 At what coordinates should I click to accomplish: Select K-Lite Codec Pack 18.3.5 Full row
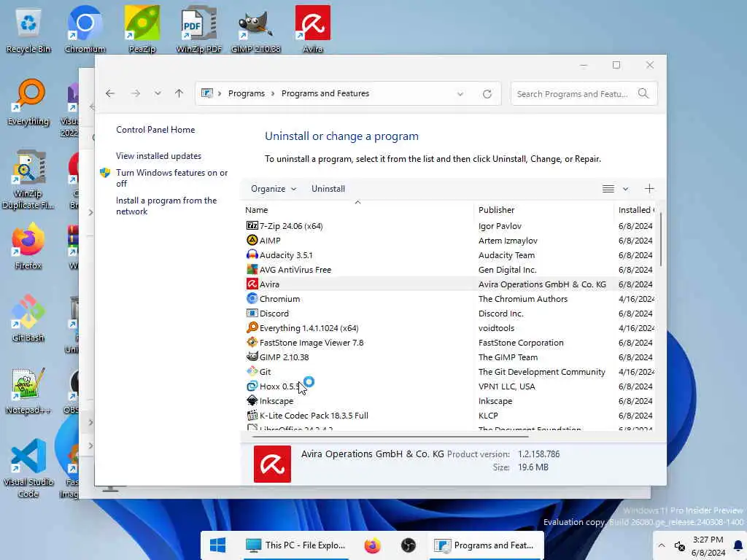(x=448, y=415)
